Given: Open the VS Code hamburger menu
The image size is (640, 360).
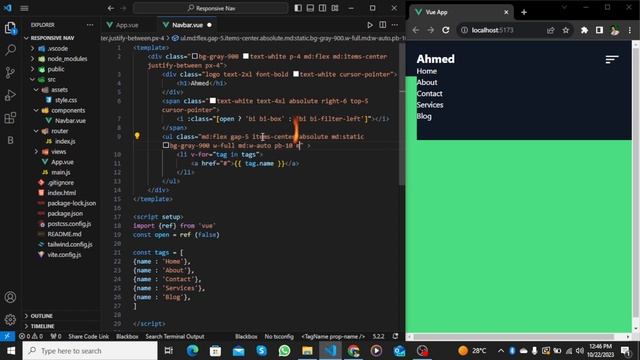Looking at the screenshot, I should (x=24, y=8).
